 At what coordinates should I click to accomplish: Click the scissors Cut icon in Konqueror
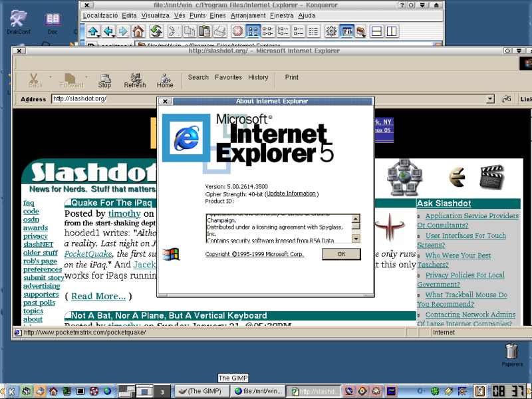pos(174,31)
